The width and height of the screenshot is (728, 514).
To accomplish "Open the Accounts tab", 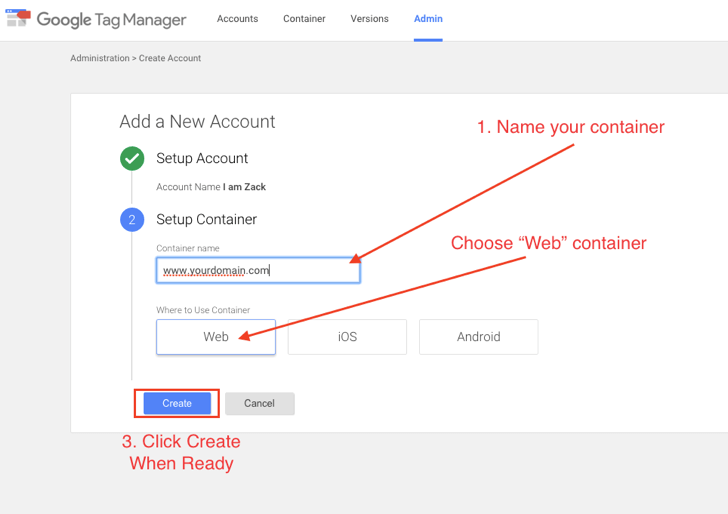I will pos(237,19).
